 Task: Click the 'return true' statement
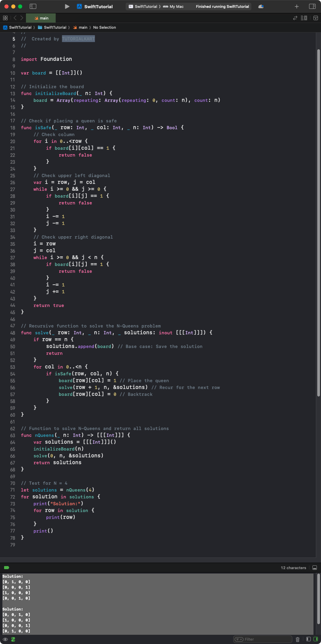pyautogui.click(x=49, y=305)
